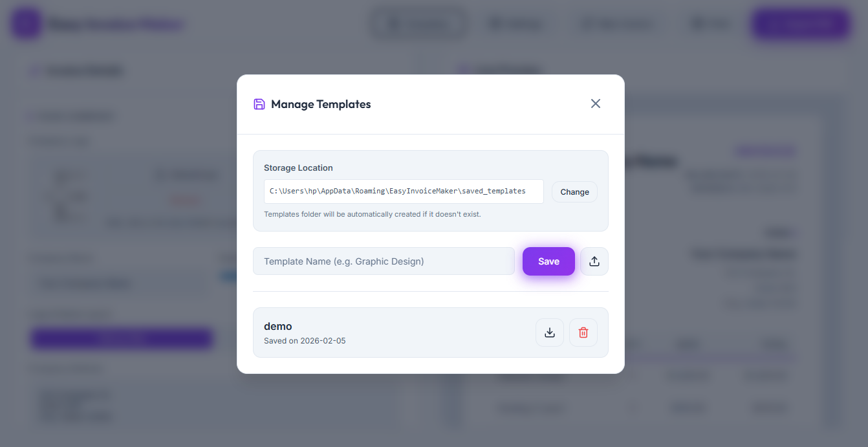Click the blurred Easy Invoice Maker title
868x447 pixels.
click(116, 25)
